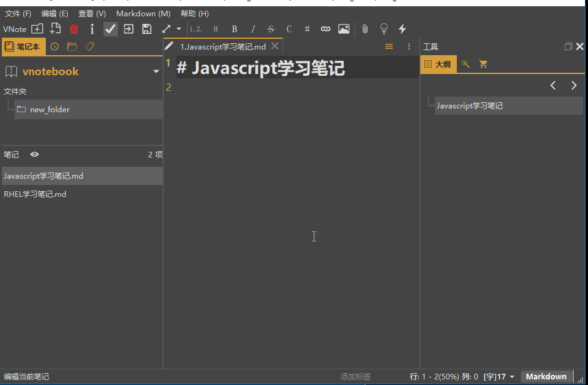This screenshot has width=588, height=385.
Task: Attach a file with the paperclip icon
Action: click(364, 29)
